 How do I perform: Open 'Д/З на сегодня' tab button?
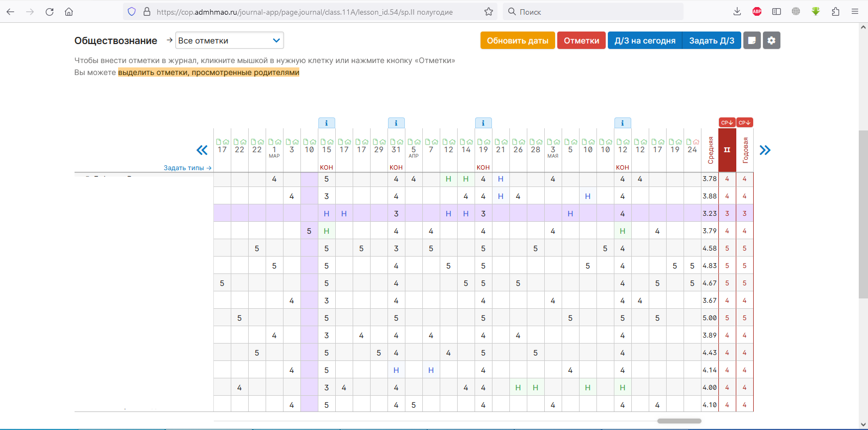click(x=645, y=41)
